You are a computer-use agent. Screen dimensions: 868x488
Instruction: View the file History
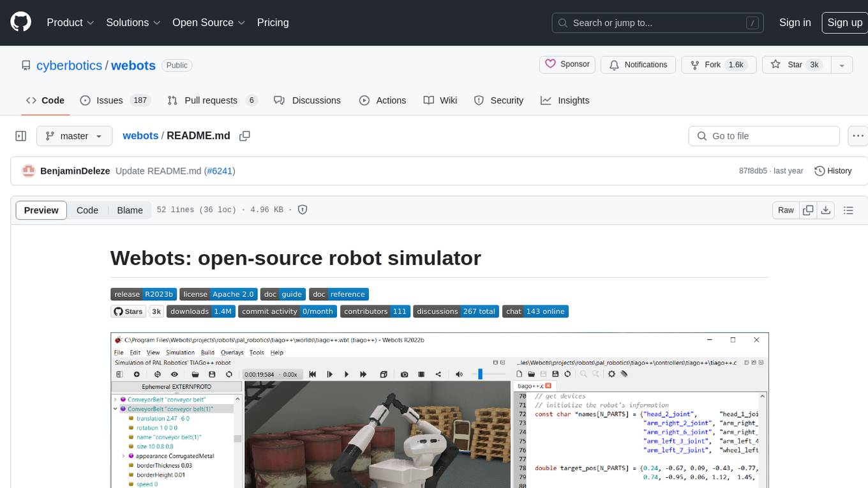coord(833,171)
